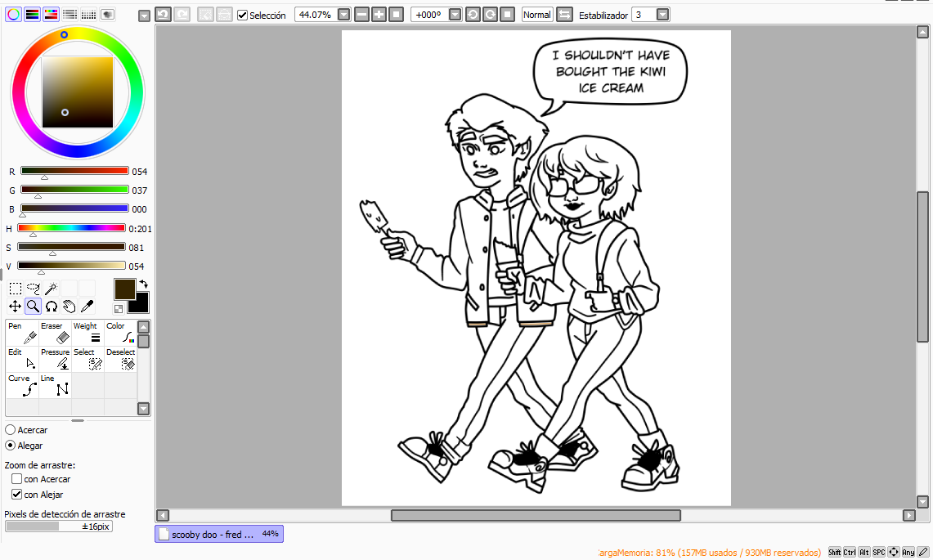The width and height of the screenshot is (933, 560).
Task: Switch to the scooby doo - fred document tab
Action: tap(219, 534)
